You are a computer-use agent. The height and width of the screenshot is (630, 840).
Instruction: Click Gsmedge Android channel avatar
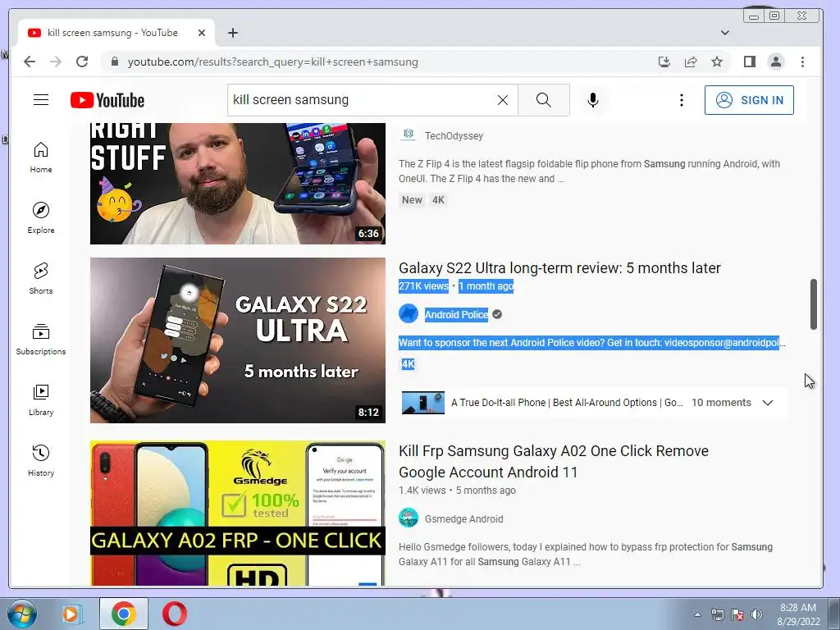409,518
